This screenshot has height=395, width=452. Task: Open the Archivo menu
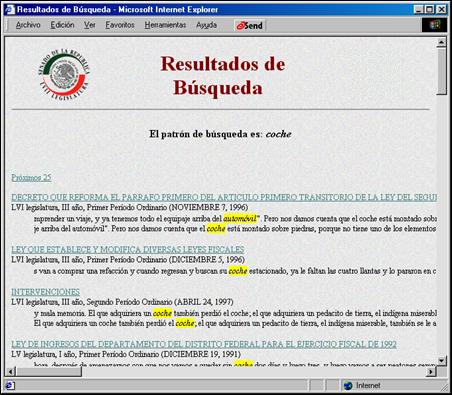point(28,25)
